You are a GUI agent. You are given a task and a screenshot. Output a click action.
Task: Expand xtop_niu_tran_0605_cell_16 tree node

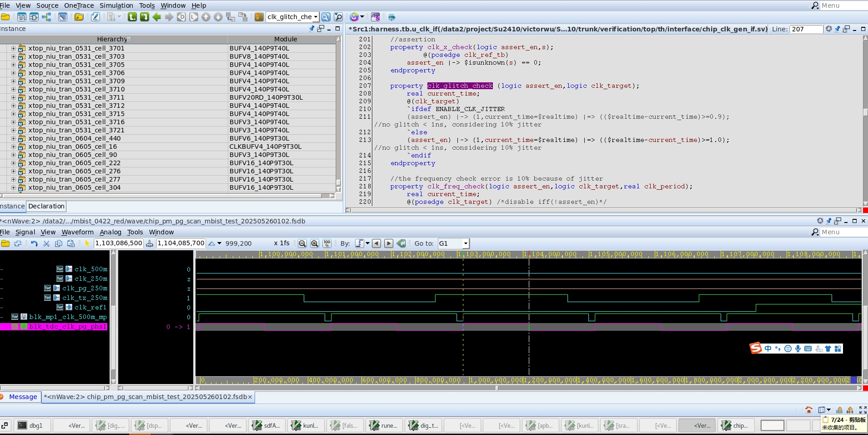(13, 147)
